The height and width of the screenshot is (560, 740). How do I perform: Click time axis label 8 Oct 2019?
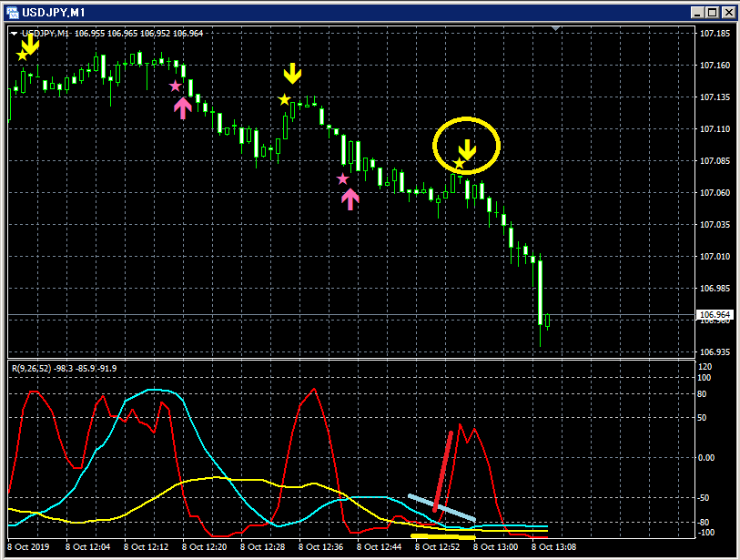[x=28, y=546]
